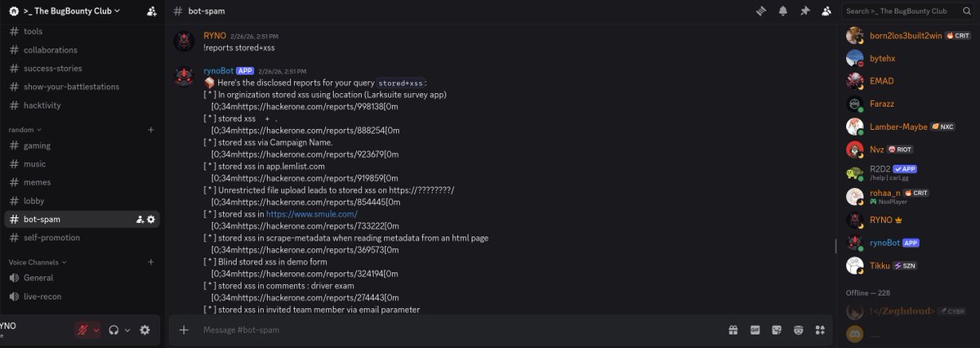Click the plus attachment button in message bar

(x=184, y=330)
